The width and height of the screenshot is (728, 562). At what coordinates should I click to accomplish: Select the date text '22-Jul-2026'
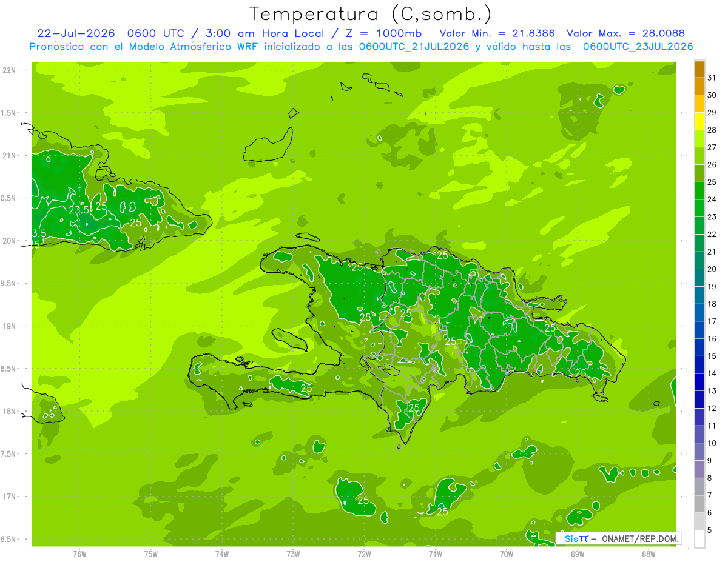pos(75,33)
